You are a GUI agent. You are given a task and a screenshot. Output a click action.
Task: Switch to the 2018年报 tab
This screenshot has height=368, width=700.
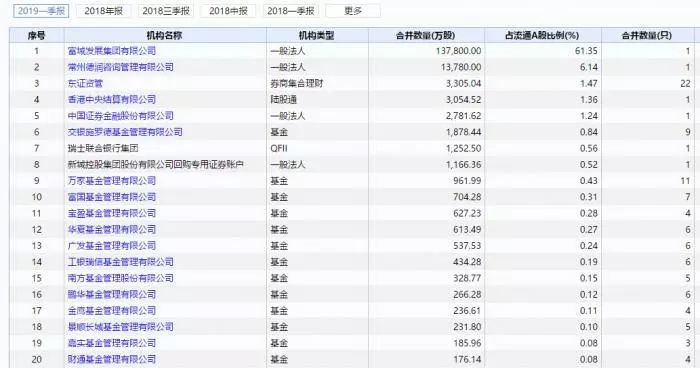click(104, 11)
